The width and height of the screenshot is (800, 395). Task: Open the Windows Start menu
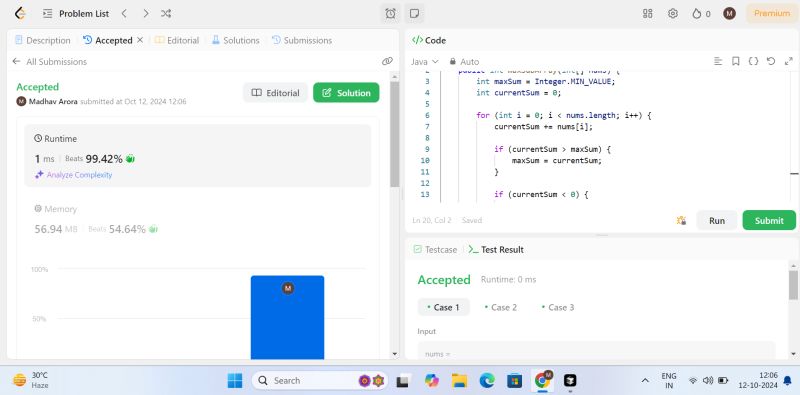coord(235,380)
